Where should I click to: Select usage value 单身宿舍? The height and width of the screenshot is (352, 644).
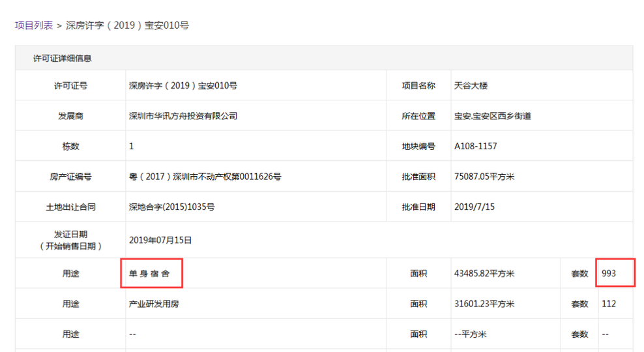[149, 274]
